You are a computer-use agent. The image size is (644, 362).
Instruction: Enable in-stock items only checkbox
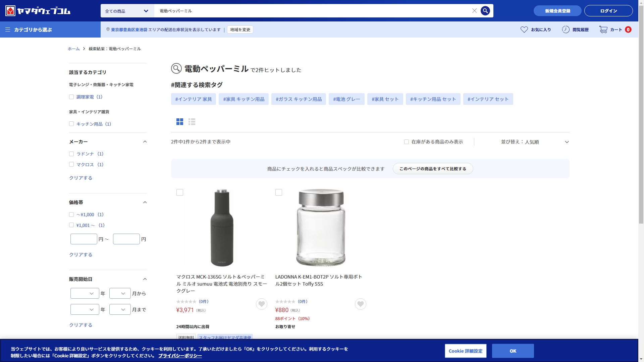(407, 142)
